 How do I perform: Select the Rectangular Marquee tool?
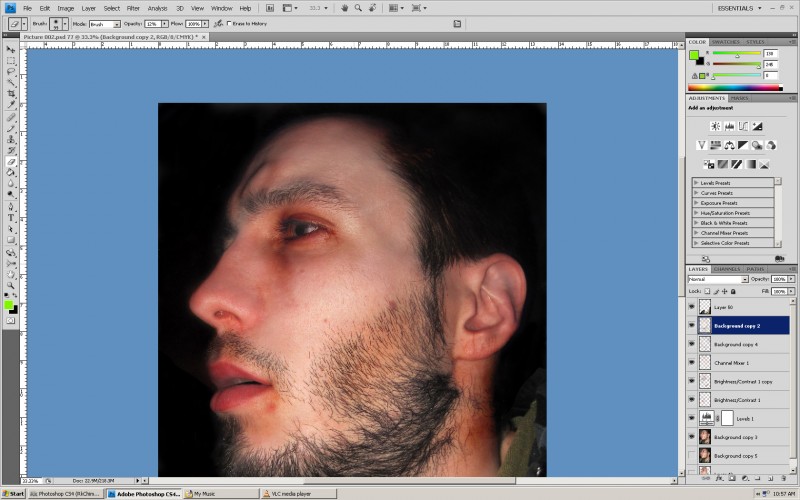(11, 61)
